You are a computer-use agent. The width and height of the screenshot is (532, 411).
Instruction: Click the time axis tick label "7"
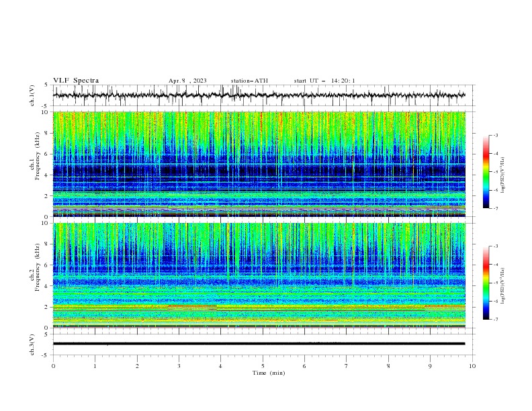pos(347,366)
